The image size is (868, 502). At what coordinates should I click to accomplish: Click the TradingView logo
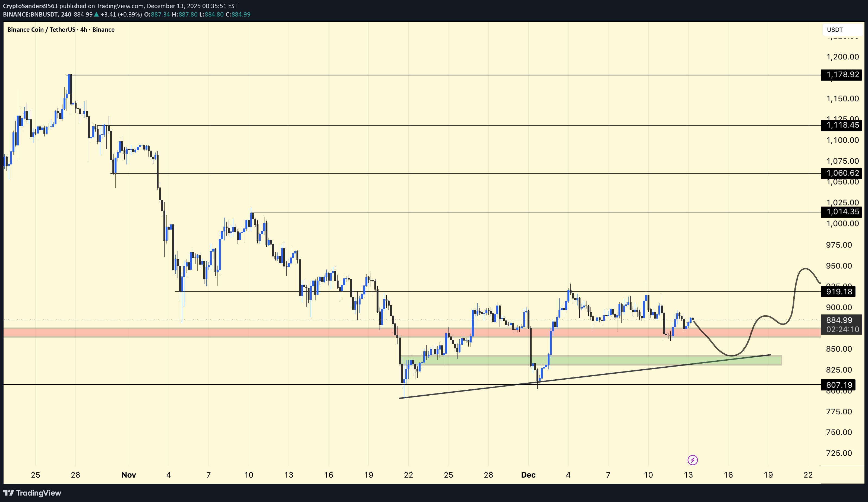coord(32,493)
